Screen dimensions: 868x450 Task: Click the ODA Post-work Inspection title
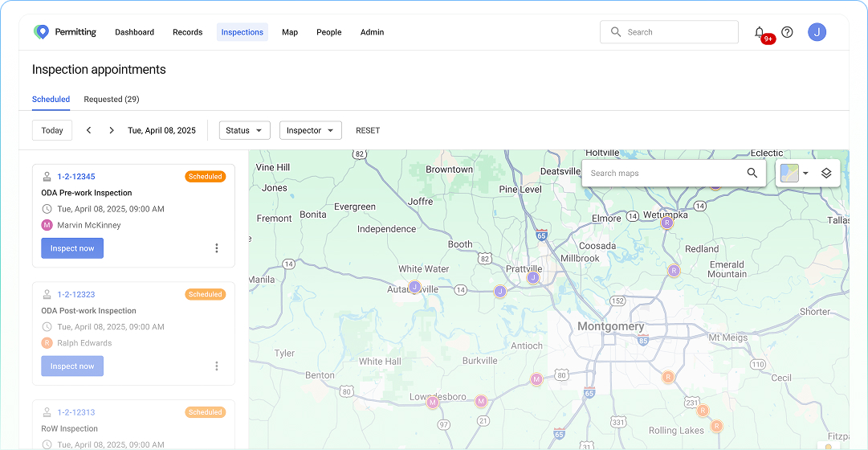pyautogui.click(x=88, y=311)
